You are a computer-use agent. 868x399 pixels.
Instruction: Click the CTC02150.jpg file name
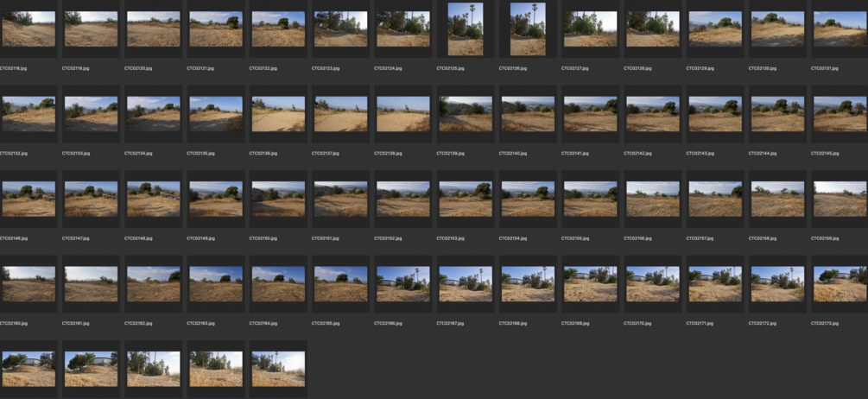point(263,238)
